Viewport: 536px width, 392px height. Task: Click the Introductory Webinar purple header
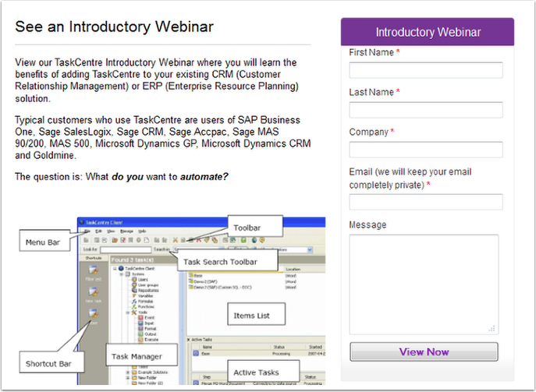click(x=428, y=32)
